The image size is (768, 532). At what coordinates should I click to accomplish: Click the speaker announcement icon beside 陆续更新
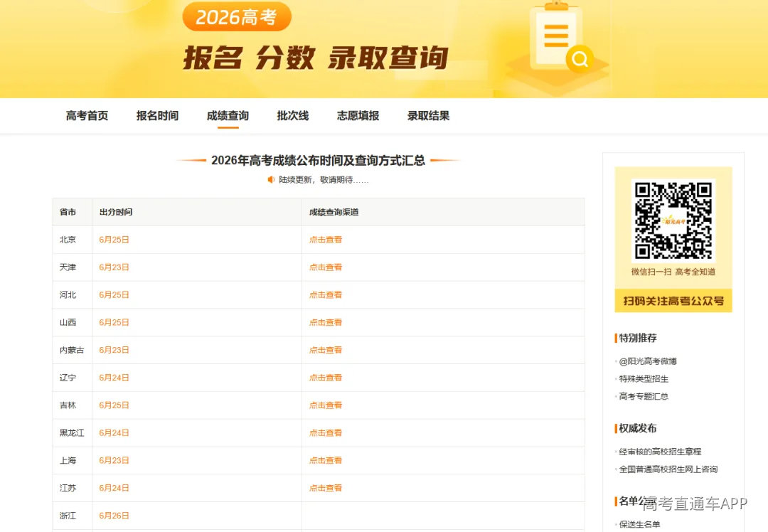coord(271,180)
